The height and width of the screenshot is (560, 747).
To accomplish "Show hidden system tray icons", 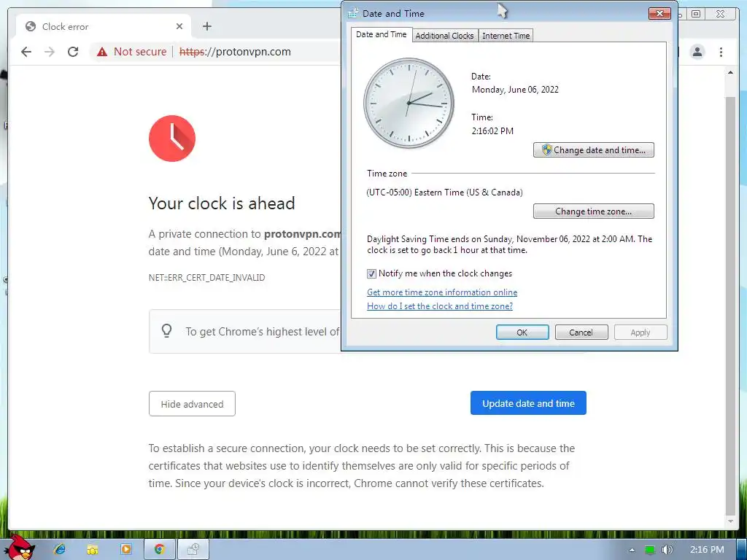I will click(x=632, y=550).
